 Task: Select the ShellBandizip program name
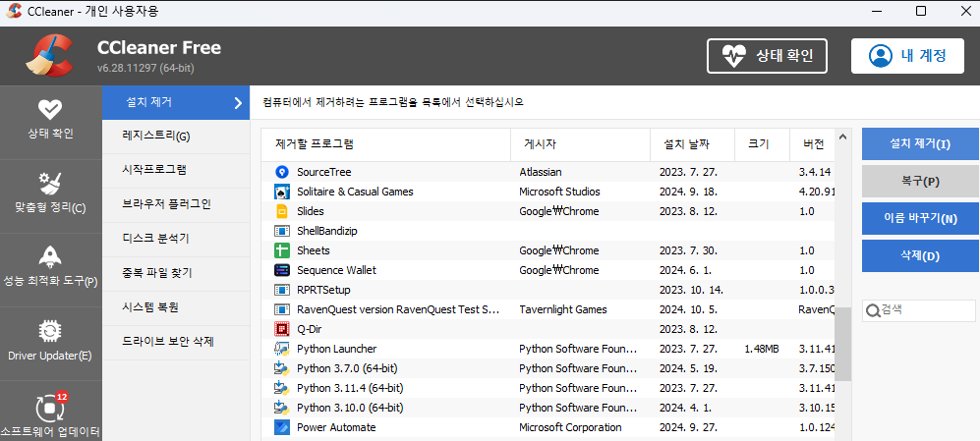(327, 231)
